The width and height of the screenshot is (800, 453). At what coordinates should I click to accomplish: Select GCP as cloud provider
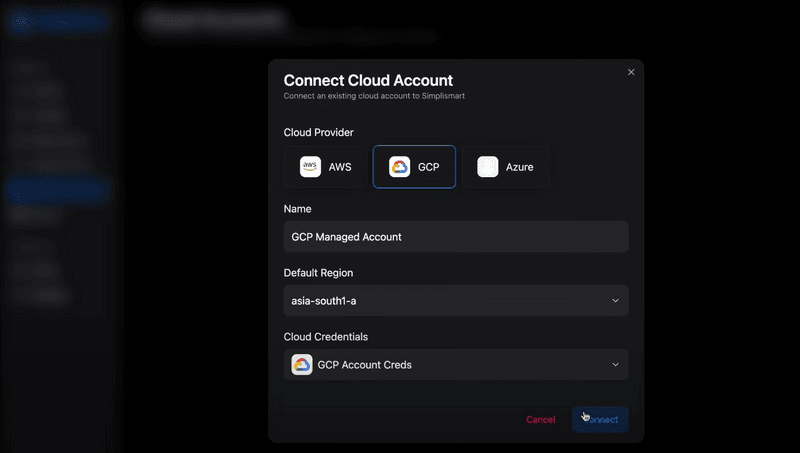(x=414, y=167)
